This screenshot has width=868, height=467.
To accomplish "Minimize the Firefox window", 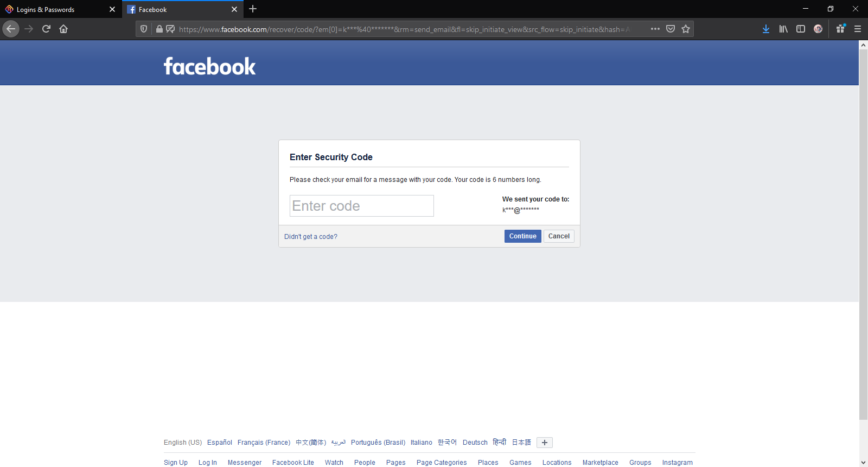I will pyautogui.click(x=806, y=9).
